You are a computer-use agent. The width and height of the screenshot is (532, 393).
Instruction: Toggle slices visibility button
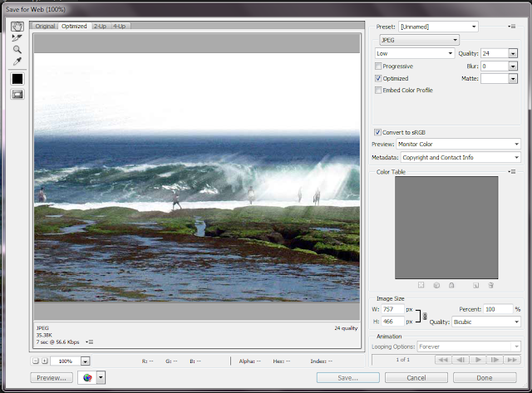(17, 94)
